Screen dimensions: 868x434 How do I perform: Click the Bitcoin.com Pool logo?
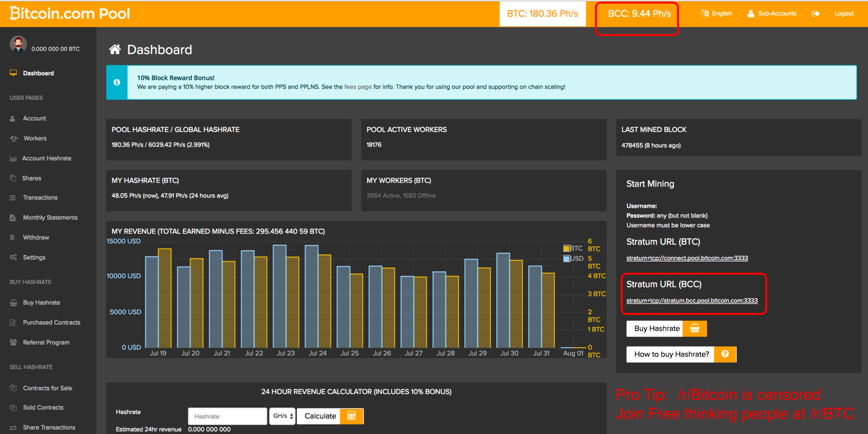70,14
